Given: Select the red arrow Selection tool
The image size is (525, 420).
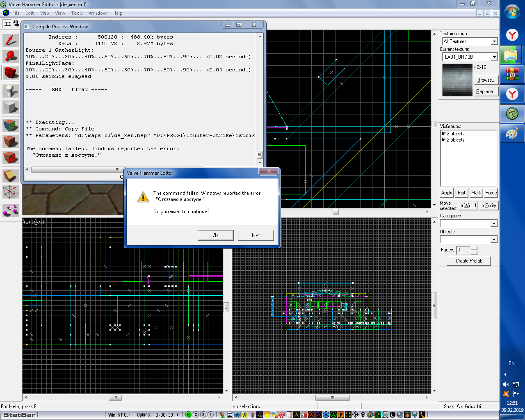Looking at the screenshot, I should tap(11, 40).
